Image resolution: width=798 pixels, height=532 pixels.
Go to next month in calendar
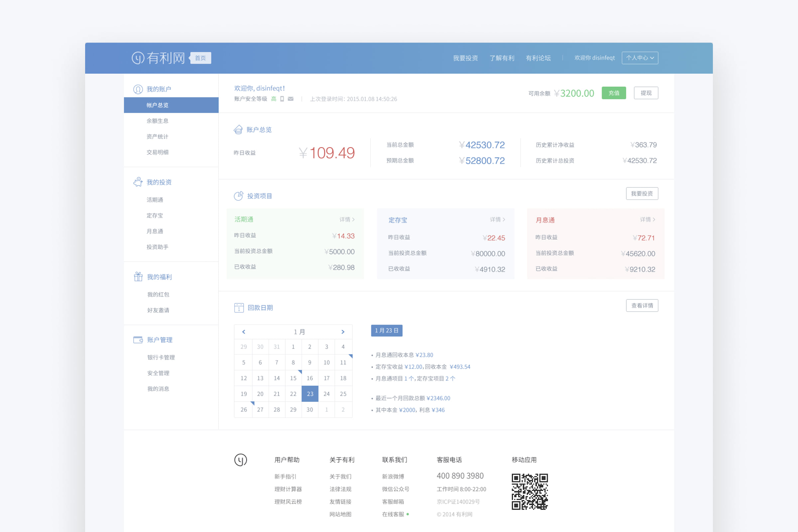pos(343,332)
